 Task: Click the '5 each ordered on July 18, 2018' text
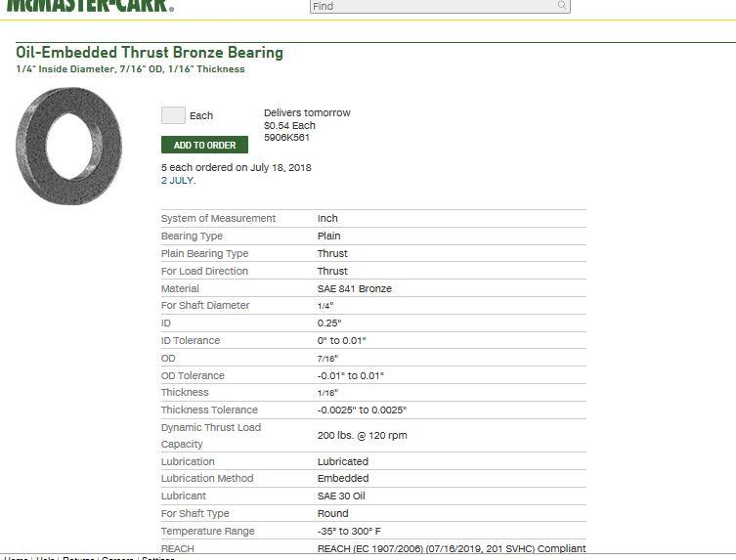237,167
